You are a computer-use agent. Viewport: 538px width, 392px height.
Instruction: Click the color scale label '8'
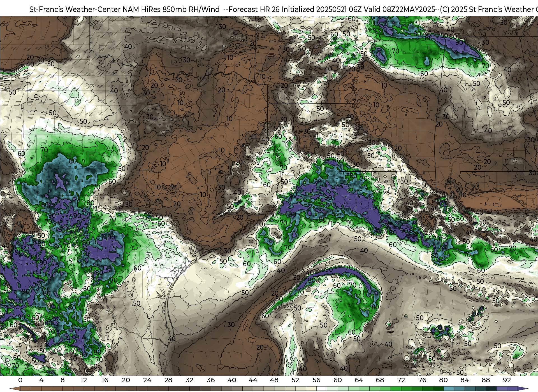point(62,380)
